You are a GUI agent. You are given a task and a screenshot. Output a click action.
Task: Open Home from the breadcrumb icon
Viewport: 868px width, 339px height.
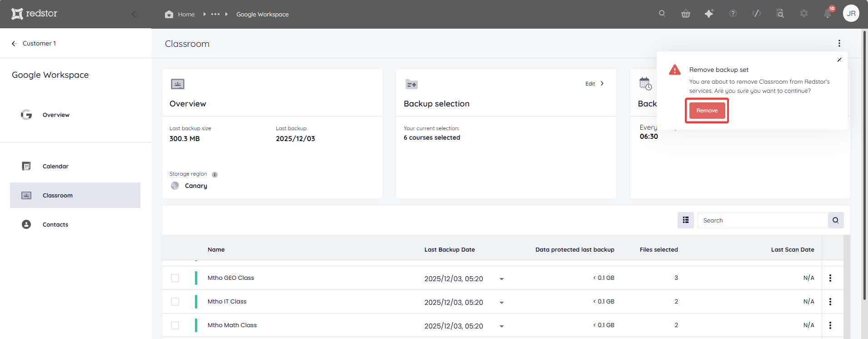pyautogui.click(x=169, y=14)
